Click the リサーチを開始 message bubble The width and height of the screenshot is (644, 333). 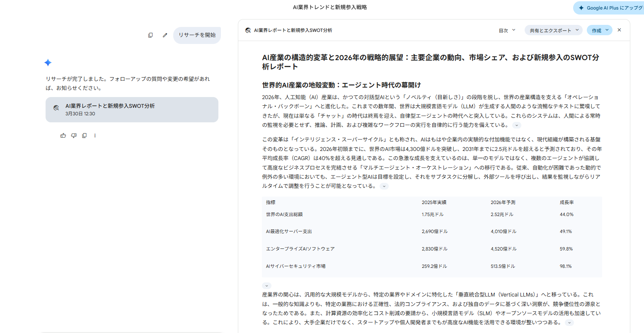pos(197,35)
